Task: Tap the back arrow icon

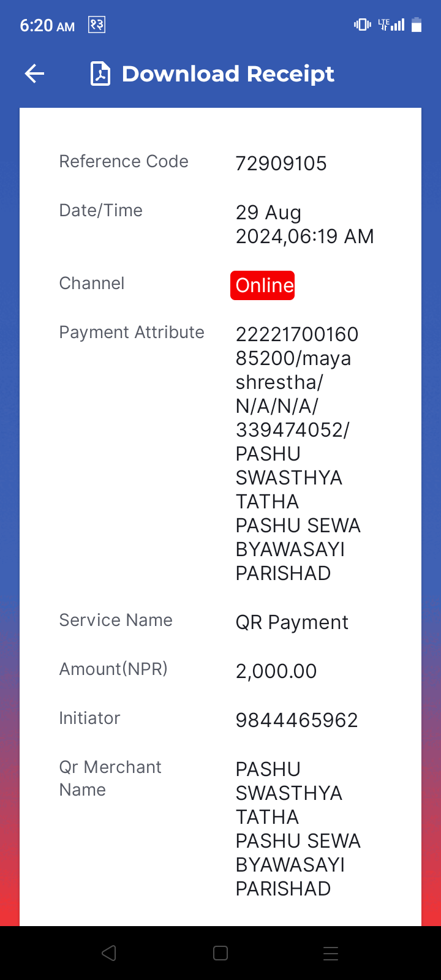Action: [35, 74]
